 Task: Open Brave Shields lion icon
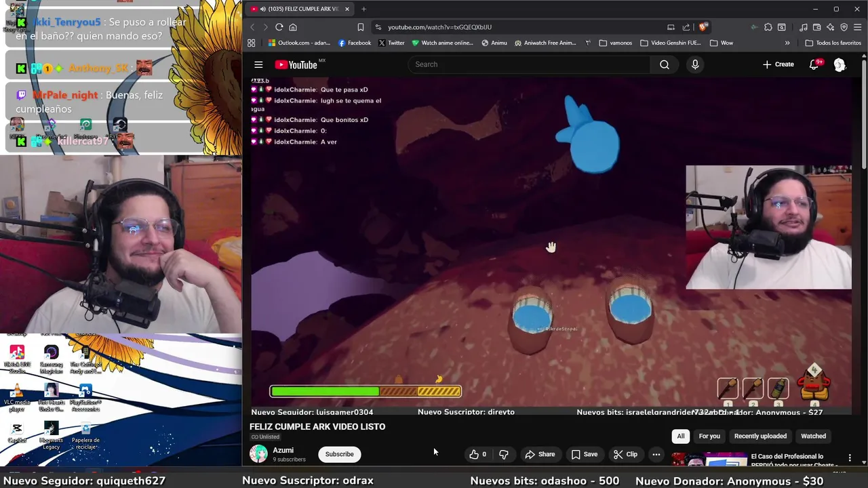[703, 27]
